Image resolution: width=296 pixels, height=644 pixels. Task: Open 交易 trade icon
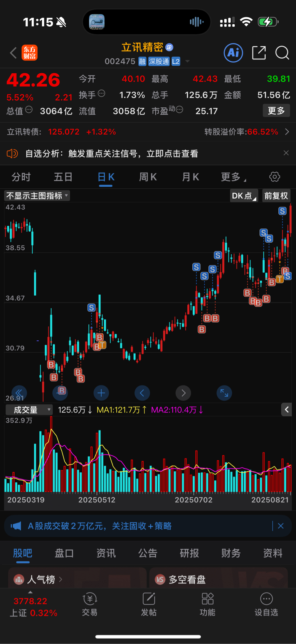pyautogui.click(x=89, y=605)
